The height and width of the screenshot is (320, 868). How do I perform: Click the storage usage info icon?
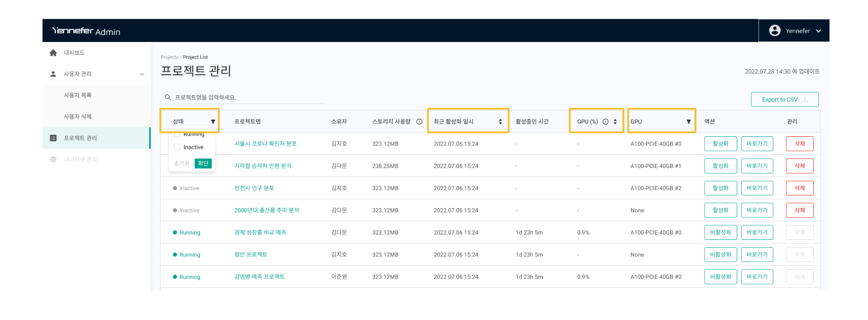point(419,122)
